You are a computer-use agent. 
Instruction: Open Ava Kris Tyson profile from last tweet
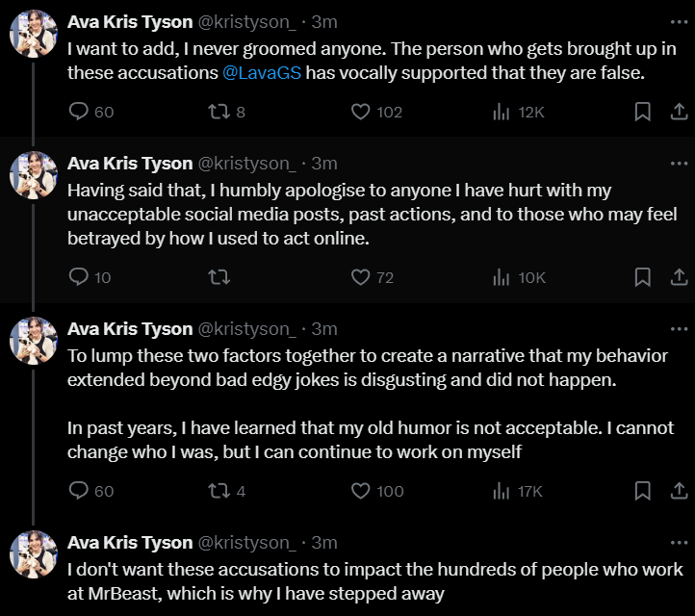coord(130,542)
